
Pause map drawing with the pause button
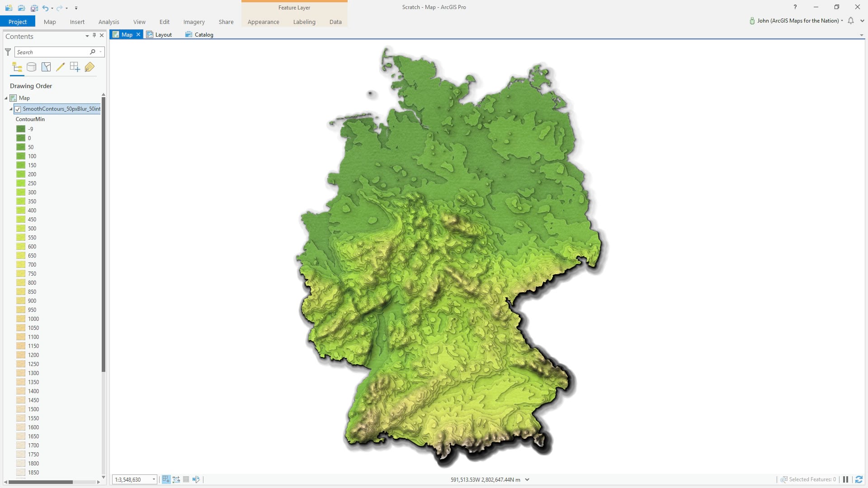pyautogui.click(x=845, y=479)
